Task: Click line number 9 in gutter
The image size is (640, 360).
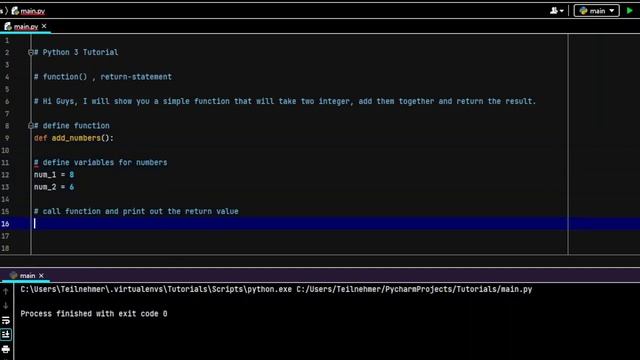Action: 7,138
